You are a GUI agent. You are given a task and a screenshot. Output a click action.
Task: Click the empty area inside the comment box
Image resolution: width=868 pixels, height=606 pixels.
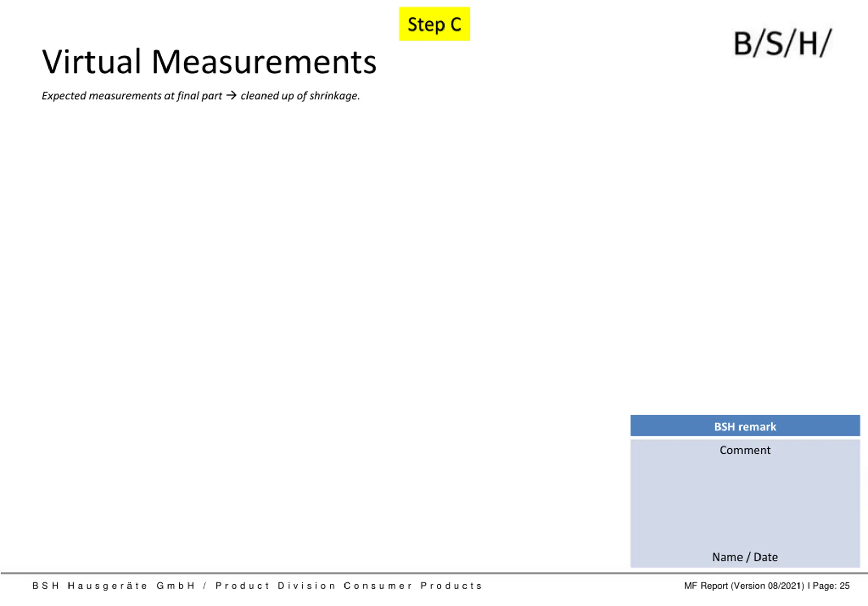pos(745,503)
